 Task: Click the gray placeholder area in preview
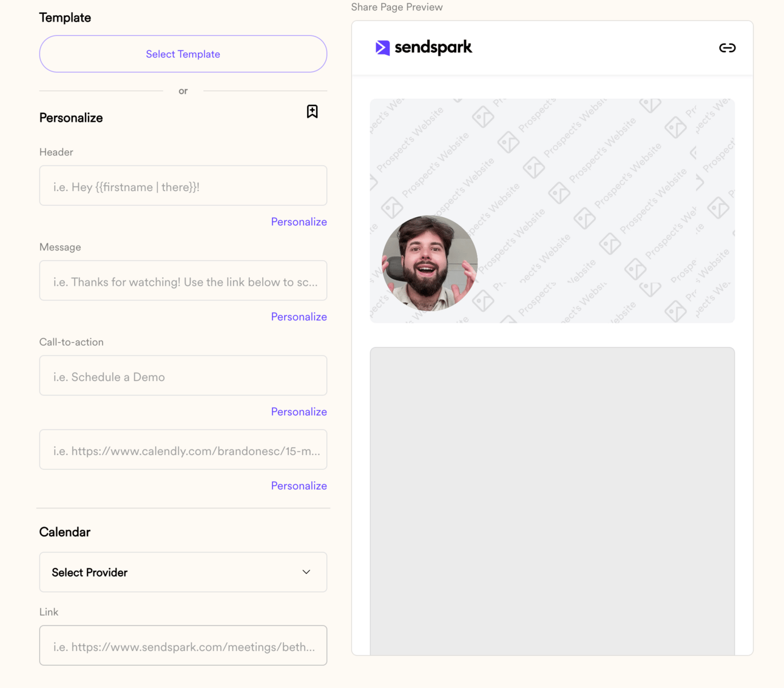pyautogui.click(x=552, y=501)
